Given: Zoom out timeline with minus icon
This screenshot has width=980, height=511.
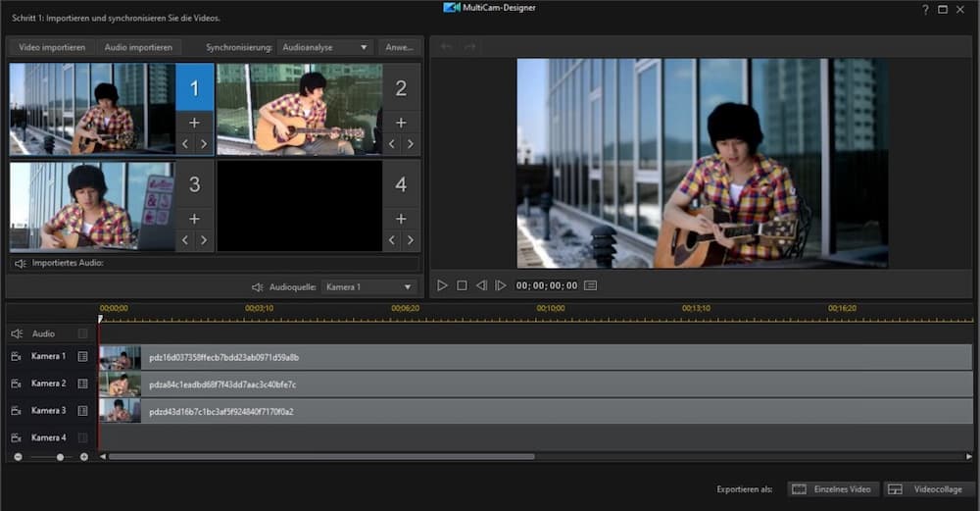Looking at the screenshot, I should 18,457.
